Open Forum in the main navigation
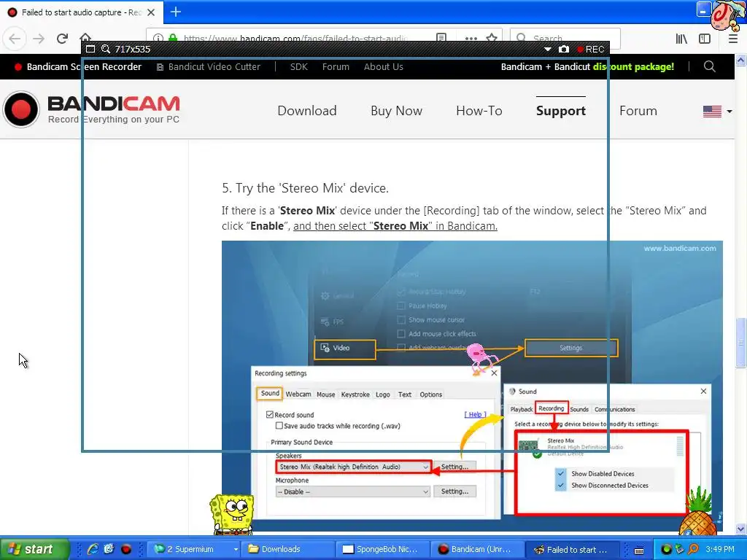This screenshot has height=560, width=747. coord(638,111)
